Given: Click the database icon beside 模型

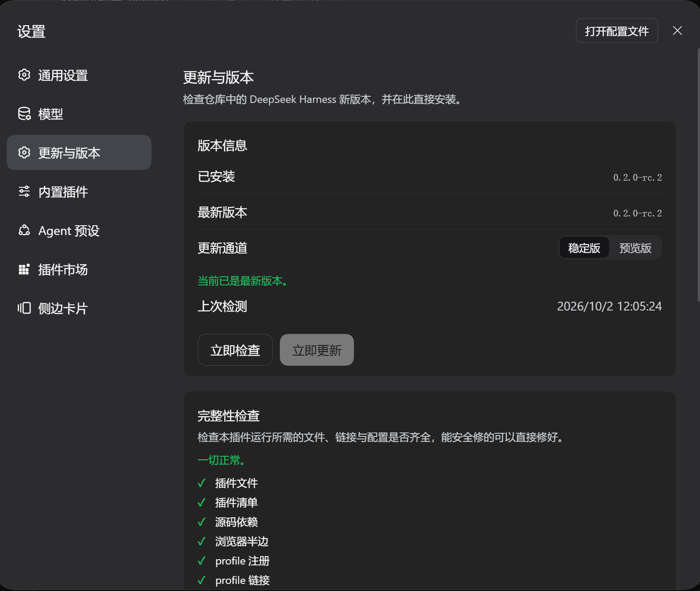Looking at the screenshot, I should 24,114.
